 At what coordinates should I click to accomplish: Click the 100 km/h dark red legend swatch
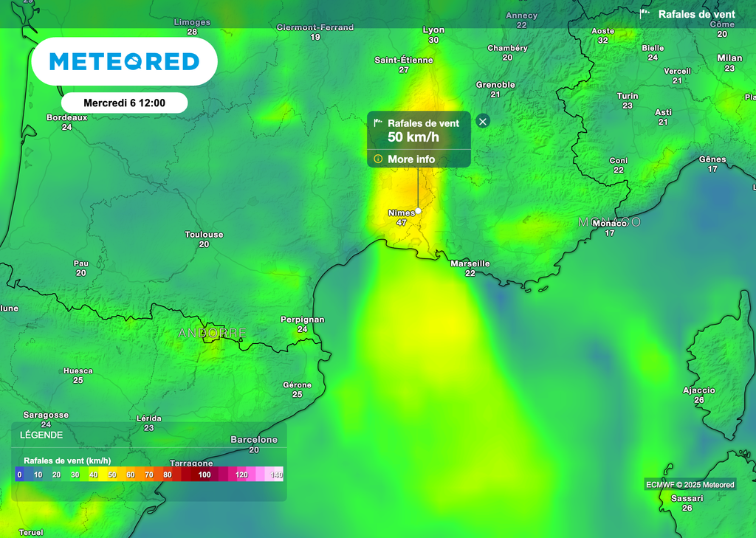pos(205,475)
